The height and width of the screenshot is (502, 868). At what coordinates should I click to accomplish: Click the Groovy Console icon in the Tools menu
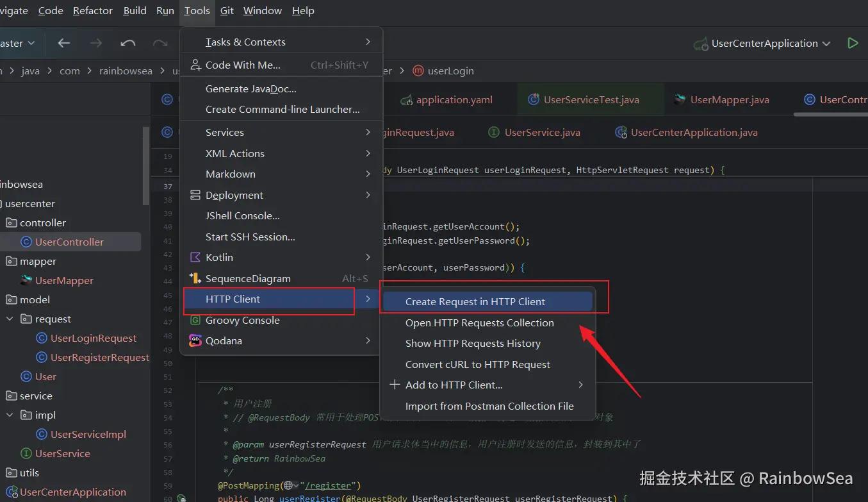point(195,321)
